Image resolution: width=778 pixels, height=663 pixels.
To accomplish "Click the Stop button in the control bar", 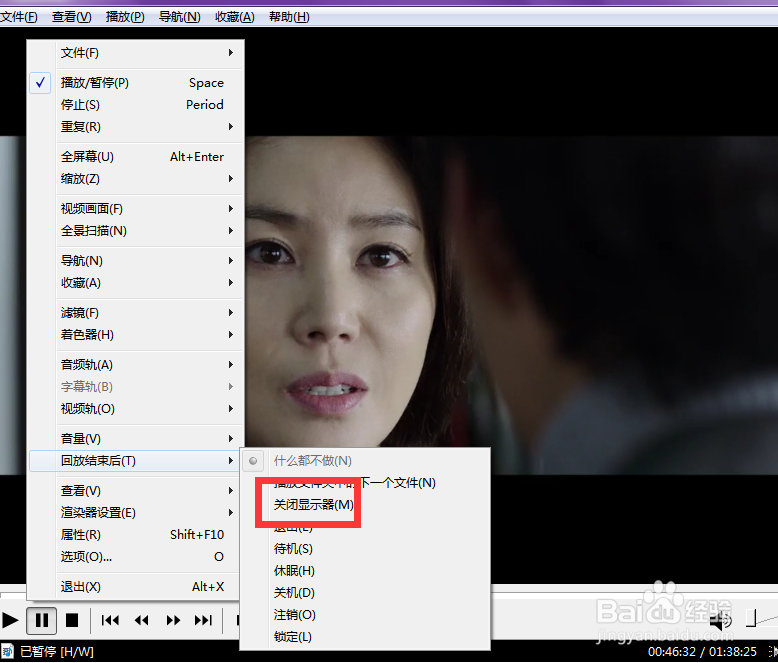I will [72, 620].
